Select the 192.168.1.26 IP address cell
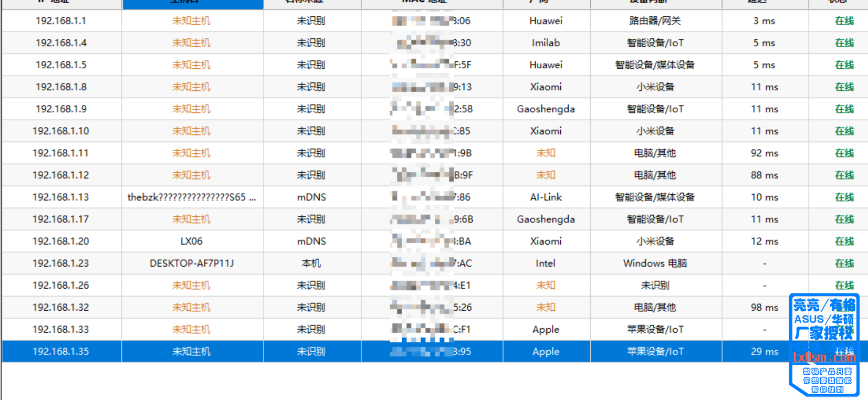Image resolution: width=868 pixels, height=400 pixels. (x=61, y=285)
